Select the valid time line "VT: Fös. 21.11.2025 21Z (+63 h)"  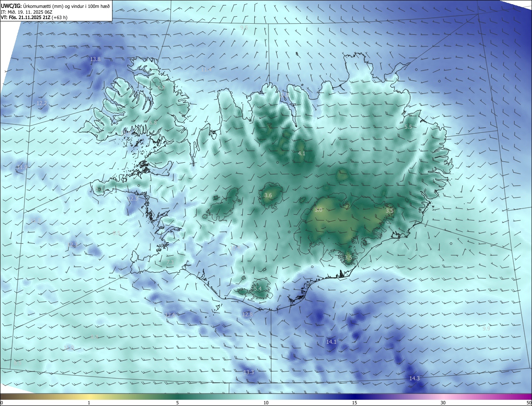click(x=34, y=17)
